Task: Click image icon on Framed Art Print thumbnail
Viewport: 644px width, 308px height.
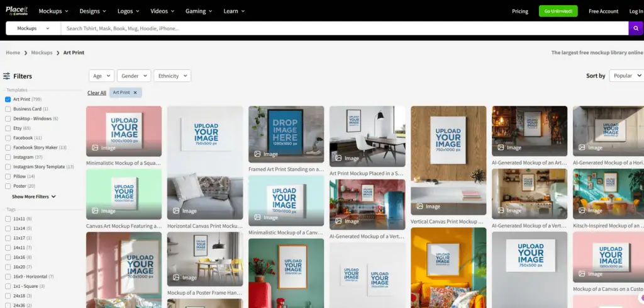Action: tap(257, 154)
